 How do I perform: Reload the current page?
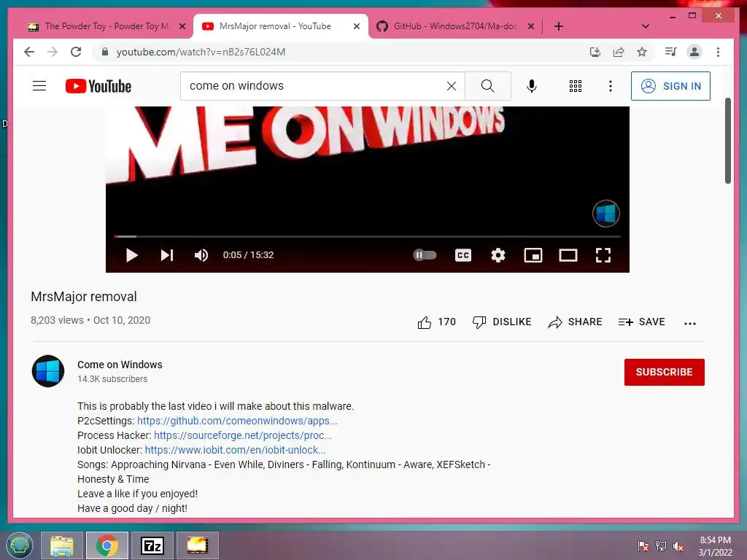[x=76, y=52]
